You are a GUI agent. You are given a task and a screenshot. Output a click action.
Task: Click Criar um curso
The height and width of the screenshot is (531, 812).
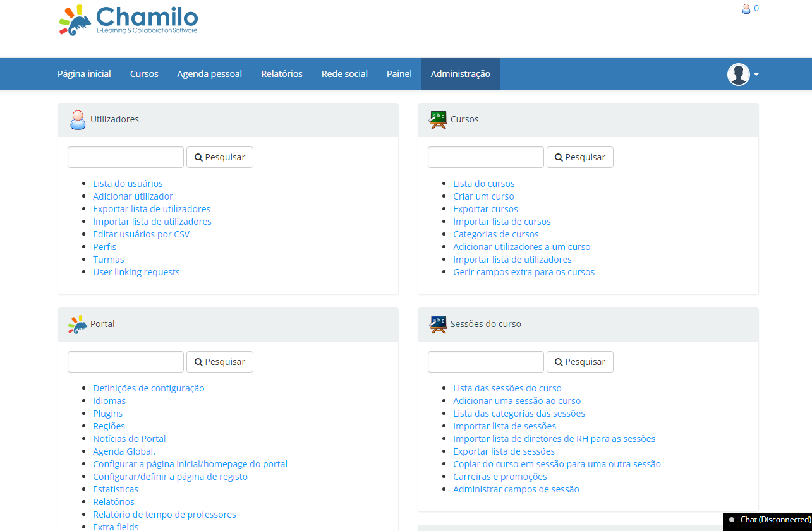click(483, 196)
